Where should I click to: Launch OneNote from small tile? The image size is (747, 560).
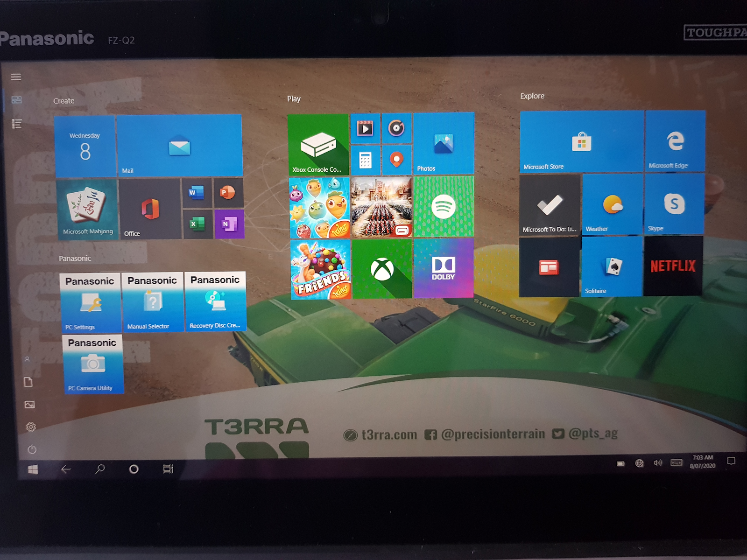pos(229,224)
